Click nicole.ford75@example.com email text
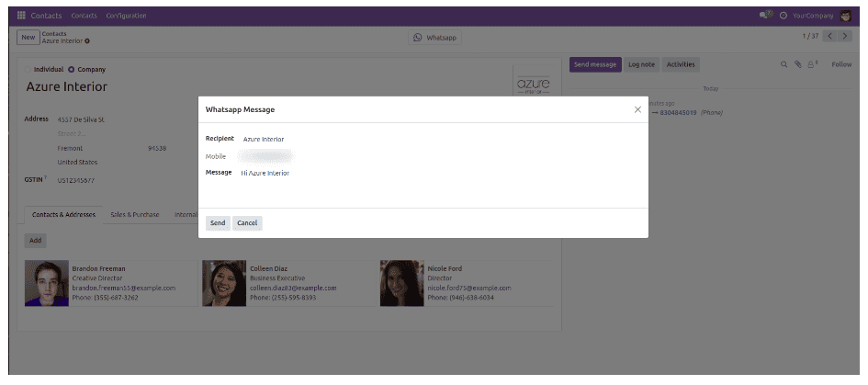Image resolution: width=868 pixels, height=385 pixels. click(469, 288)
